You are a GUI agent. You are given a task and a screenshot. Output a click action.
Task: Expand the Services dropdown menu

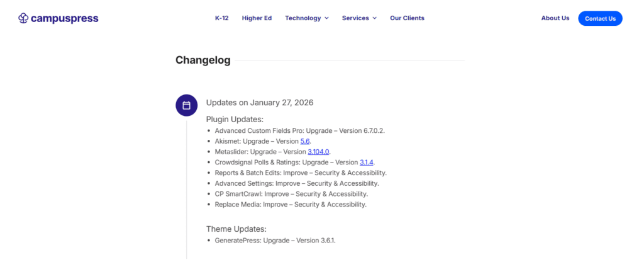tap(359, 18)
